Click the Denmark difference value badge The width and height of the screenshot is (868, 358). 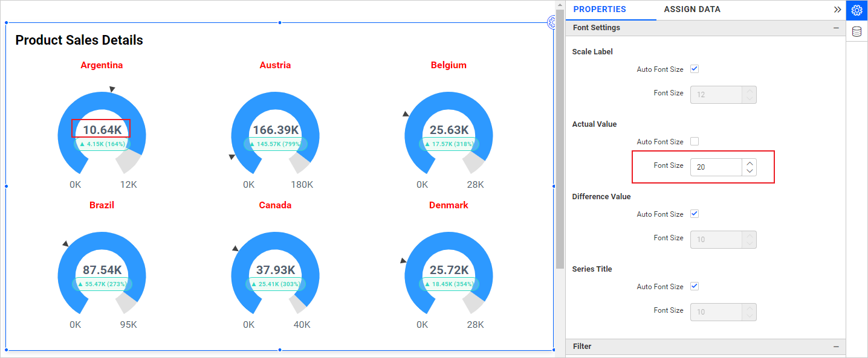(449, 284)
